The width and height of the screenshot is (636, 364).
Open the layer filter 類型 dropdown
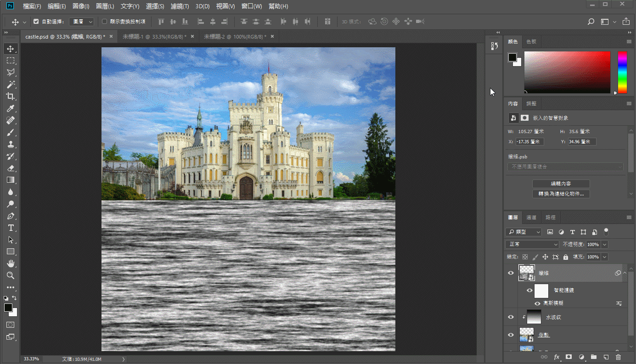point(523,232)
